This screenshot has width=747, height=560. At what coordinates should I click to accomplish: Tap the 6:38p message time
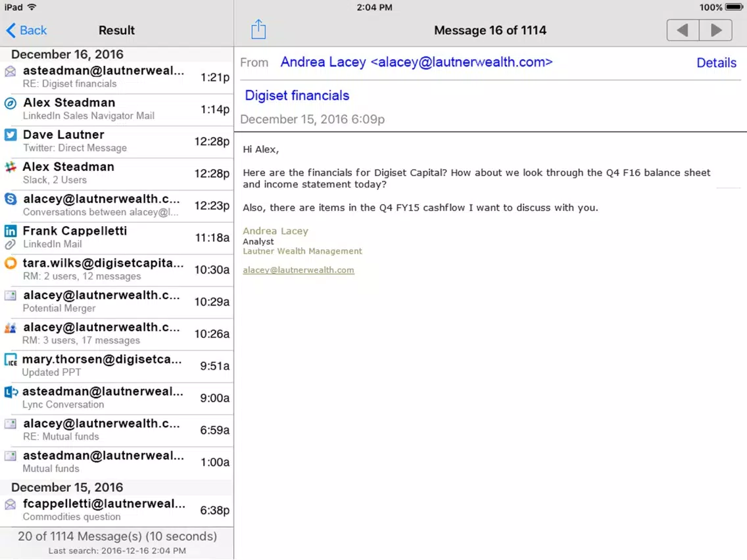pos(215,511)
